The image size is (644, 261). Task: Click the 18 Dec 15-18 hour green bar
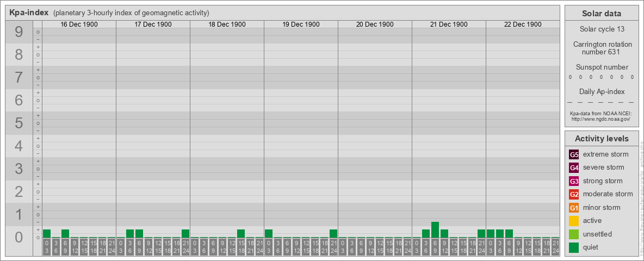click(x=241, y=234)
